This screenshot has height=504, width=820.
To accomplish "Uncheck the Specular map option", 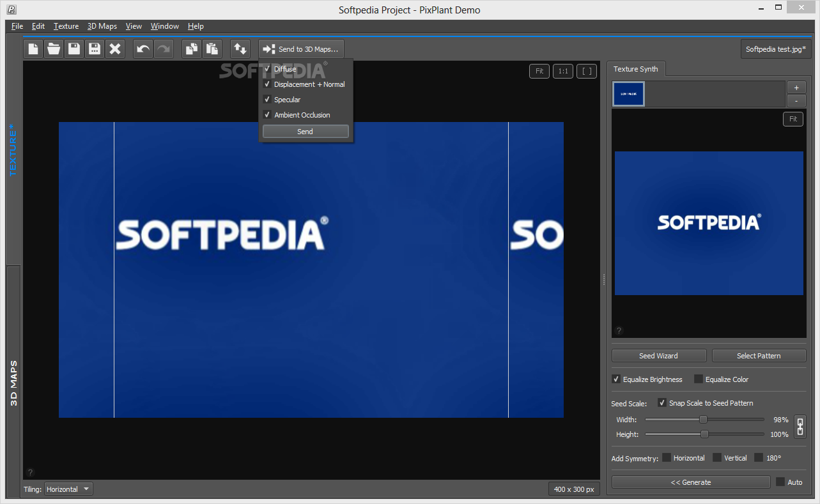I will click(x=267, y=100).
